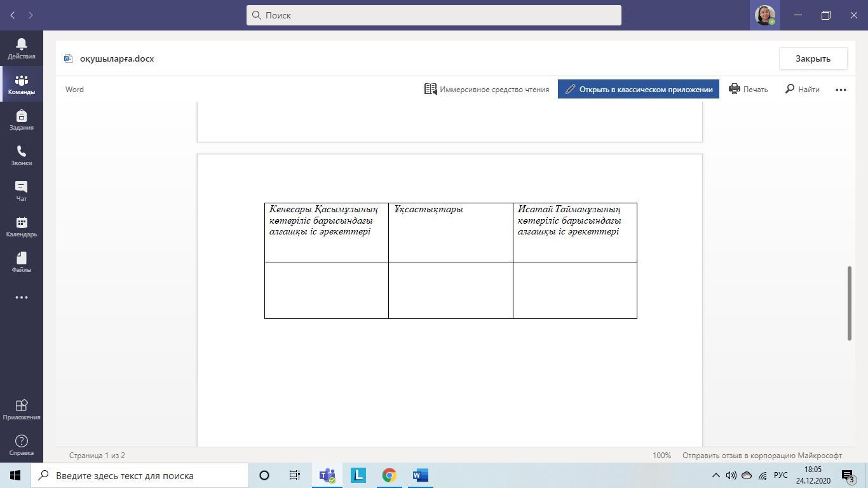Open Help (Справка) menu

(x=21, y=445)
